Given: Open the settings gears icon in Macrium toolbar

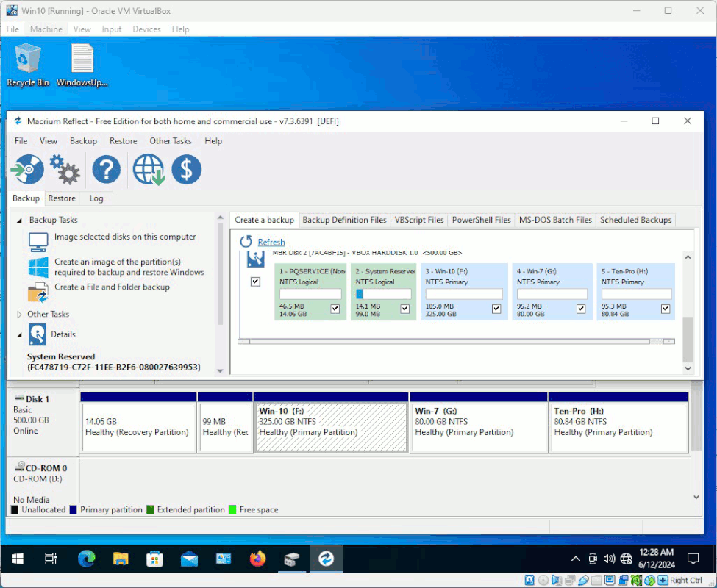Looking at the screenshot, I should pos(65,170).
